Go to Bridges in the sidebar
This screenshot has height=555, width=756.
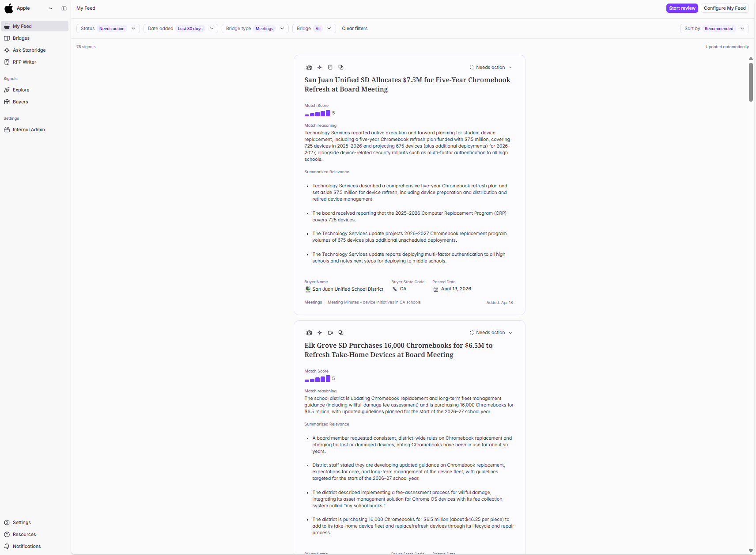34,38
